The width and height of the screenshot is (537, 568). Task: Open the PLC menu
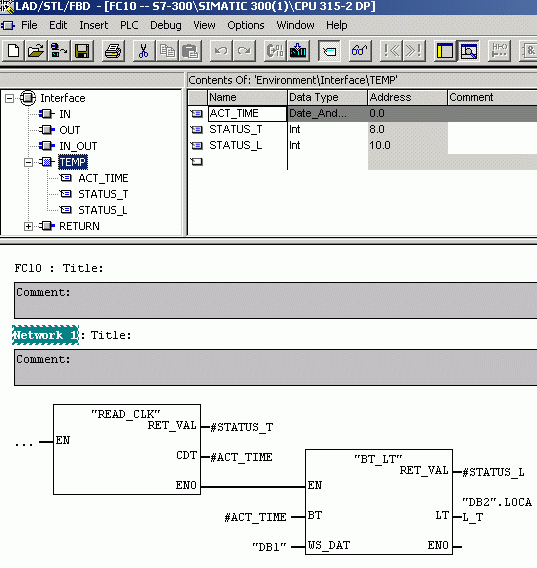(x=129, y=25)
